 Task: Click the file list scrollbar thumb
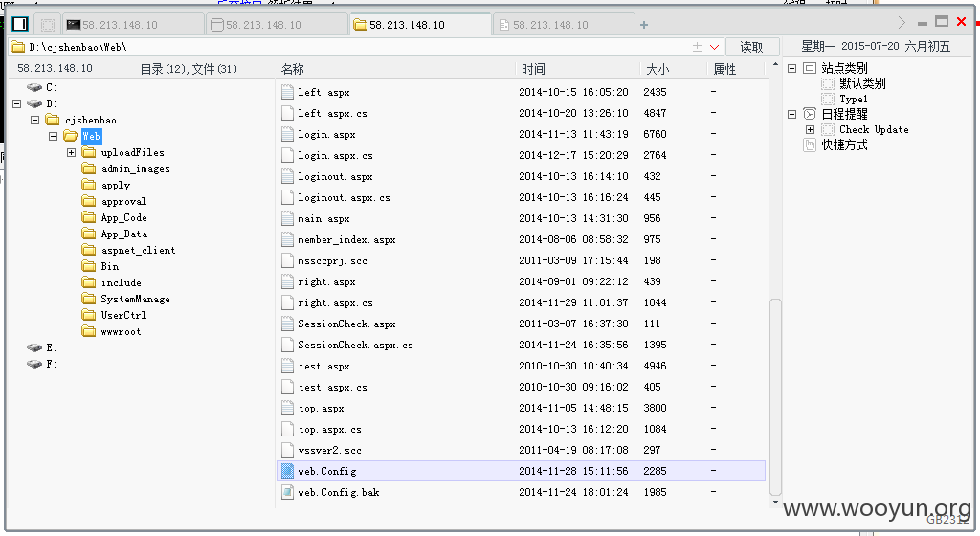click(775, 397)
